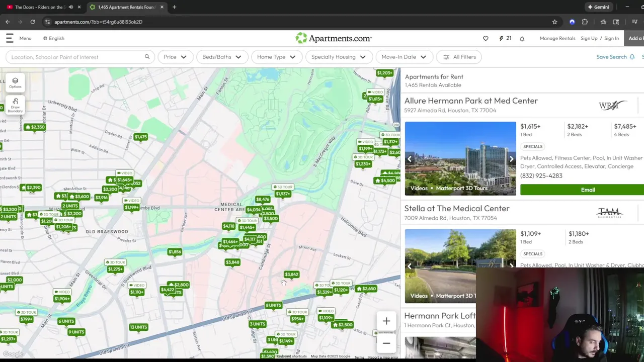Call (832) 925-4283 phone number
The image size is (644, 362).
pyautogui.click(x=541, y=176)
